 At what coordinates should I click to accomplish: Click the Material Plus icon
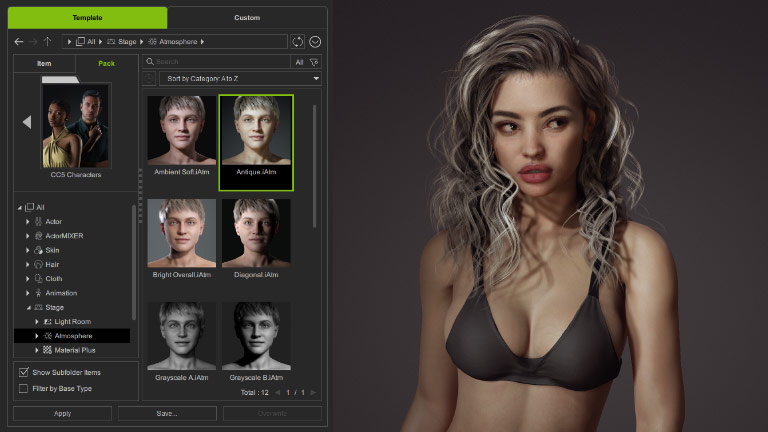48,350
